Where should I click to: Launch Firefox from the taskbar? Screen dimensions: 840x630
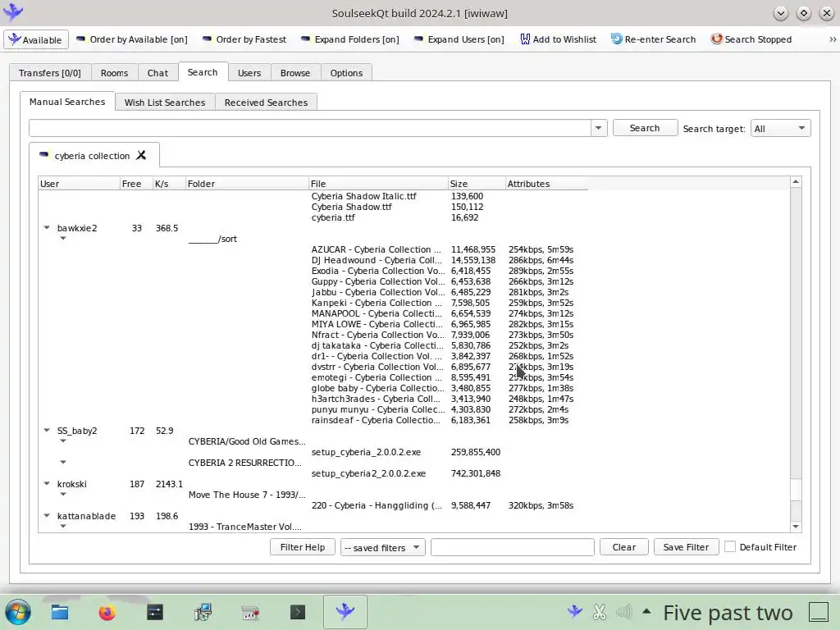coord(107,612)
